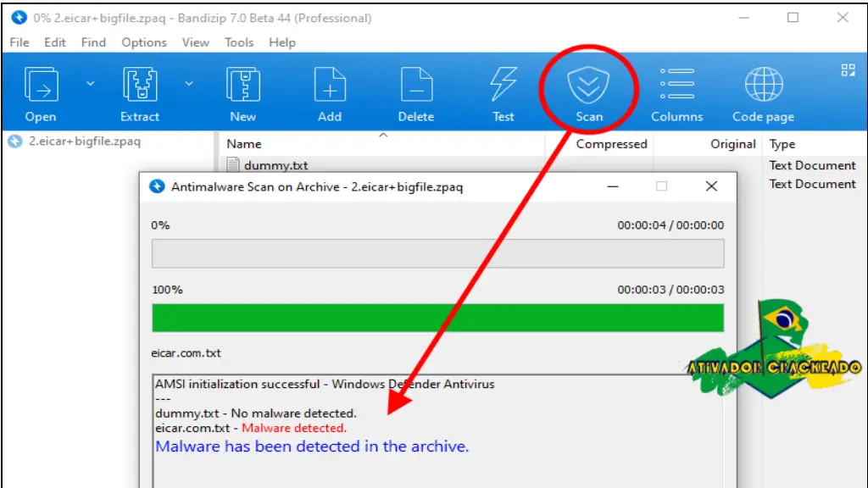Click the empty overall progress bar

[438, 253]
